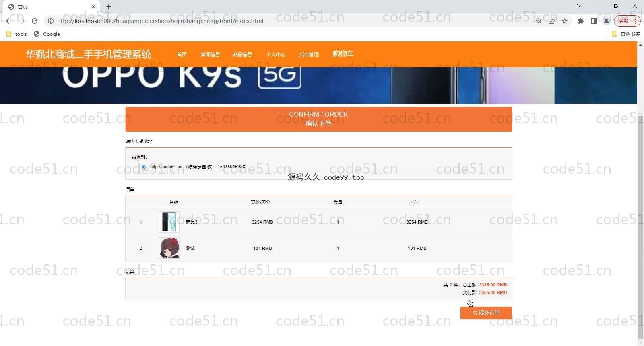The height and width of the screenshot is (346, 644).
Task: Click the 确认收货地址 section heading
Action: pos(139,141)
